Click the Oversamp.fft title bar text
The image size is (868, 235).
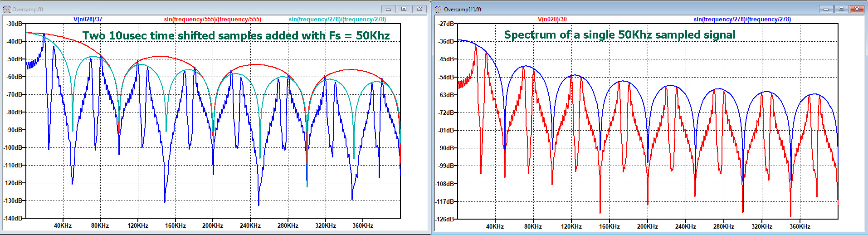pyautogui.click(x=28, y=9)
